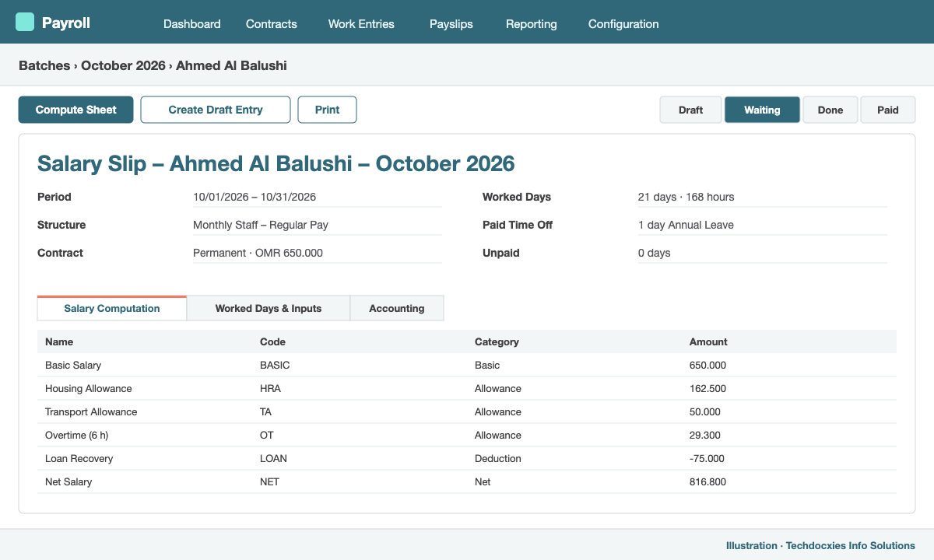934x560 pixels.
Task: Go to October 2026 breadcrumb
Action: pyautogui.click(x=123, y=65)
